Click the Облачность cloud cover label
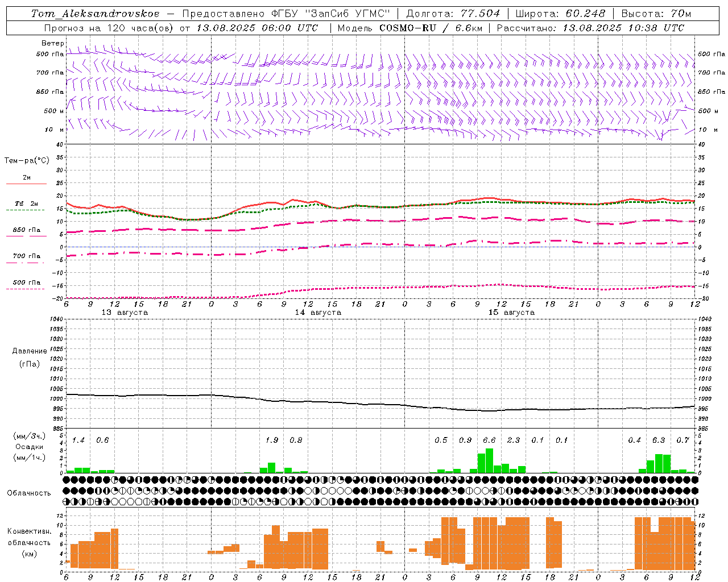This screenshot has width=728, height=582. [x=29, y=493]
